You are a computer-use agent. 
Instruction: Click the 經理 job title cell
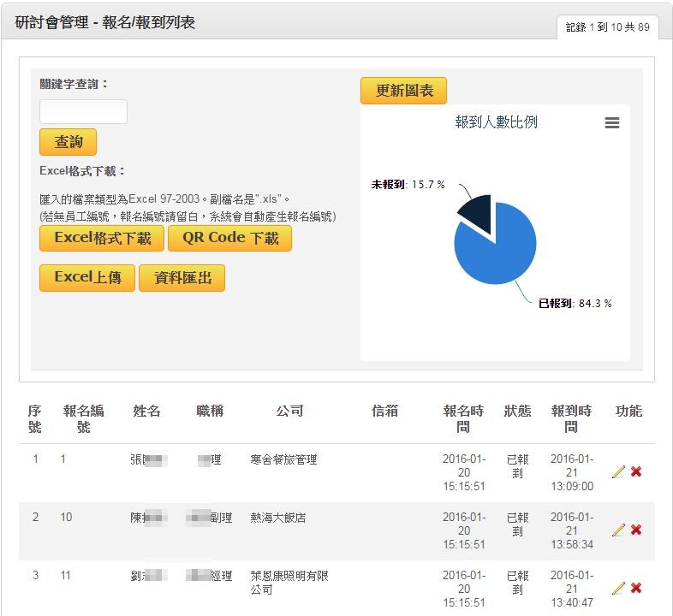(x=209, y=576)
